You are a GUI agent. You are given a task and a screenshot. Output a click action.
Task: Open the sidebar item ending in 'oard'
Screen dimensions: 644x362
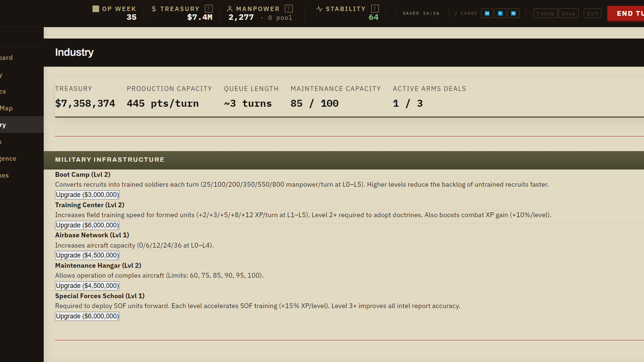22,57
